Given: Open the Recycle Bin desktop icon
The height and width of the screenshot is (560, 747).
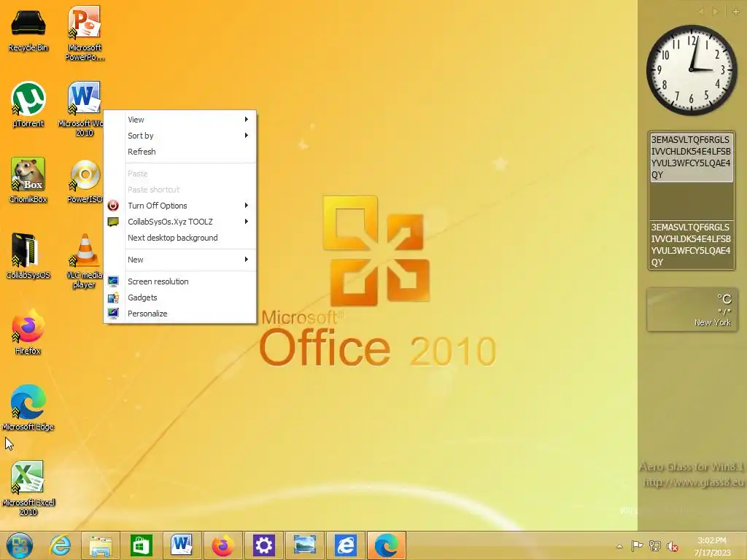Looking at the screenshot, I should point(28,29).
